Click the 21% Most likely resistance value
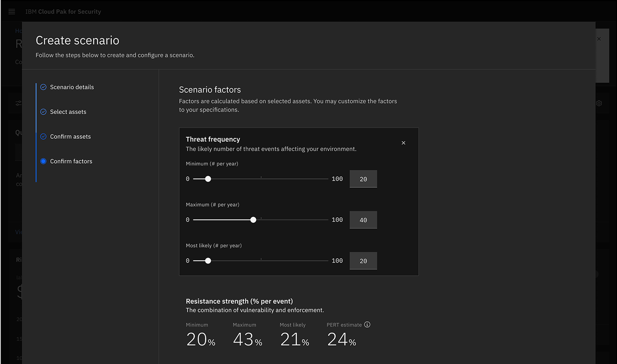The width and height of the screenshot is (617, 364). 294,339
